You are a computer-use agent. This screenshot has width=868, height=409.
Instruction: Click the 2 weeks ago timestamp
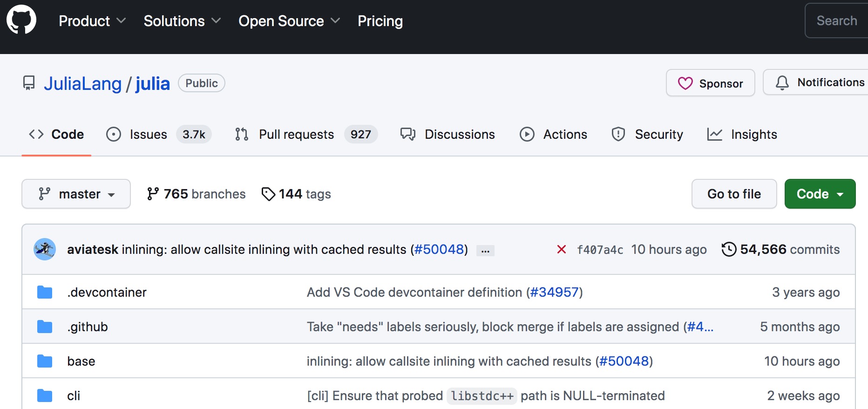pos(803,395)
